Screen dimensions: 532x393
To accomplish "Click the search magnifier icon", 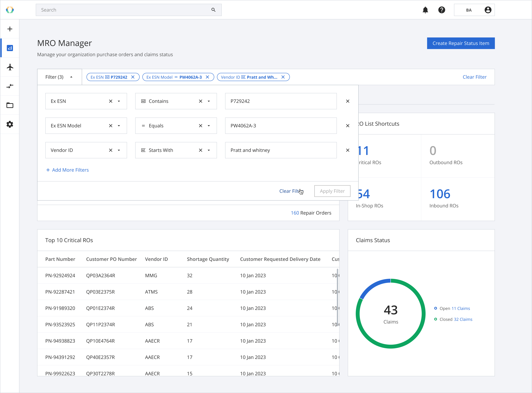I will pyautogui.click(x=213, y=10).
